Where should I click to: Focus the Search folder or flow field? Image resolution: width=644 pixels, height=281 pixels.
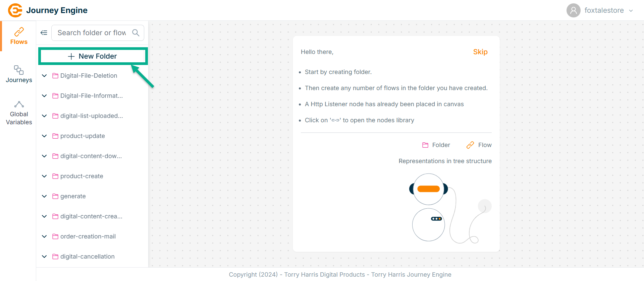92,33
